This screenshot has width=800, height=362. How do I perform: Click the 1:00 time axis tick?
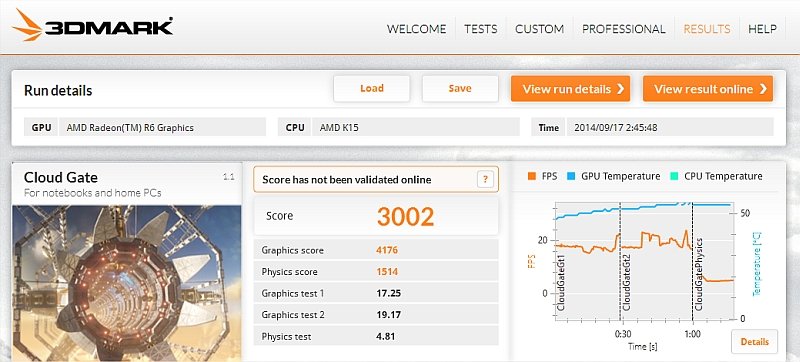(x=692, y=334)
